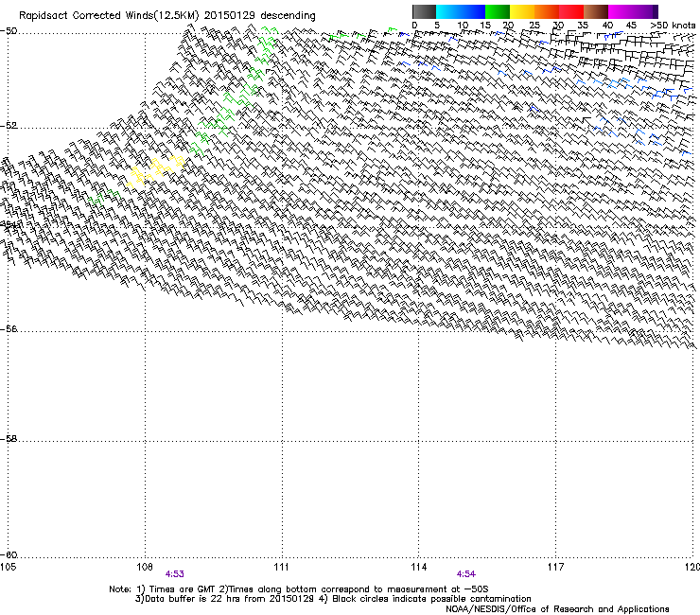Click the latitude axis label '-58'
700x615 pixels.
pyautogui.click(x=9, y=439)
